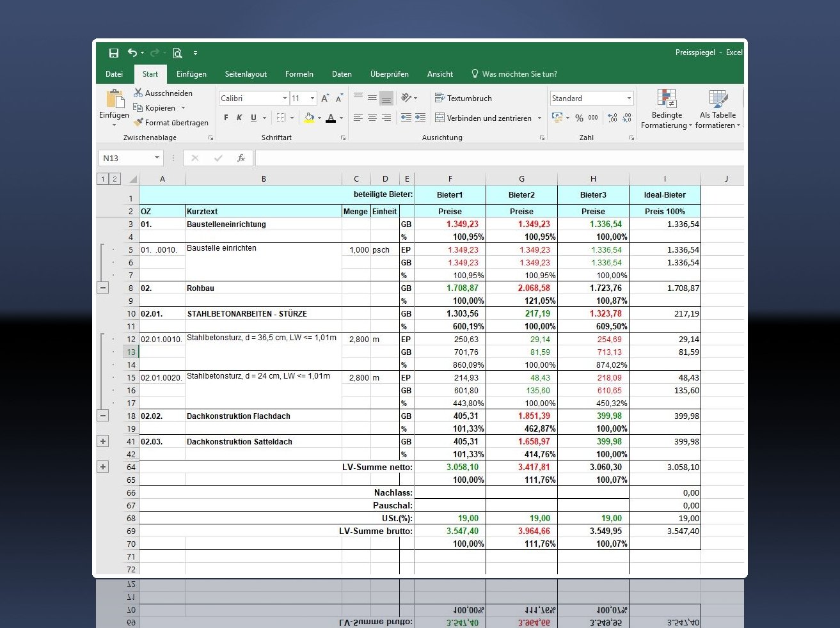Open Bedingte Formatierung
Viewport: 840px width, 628px height.
point(666,99)
